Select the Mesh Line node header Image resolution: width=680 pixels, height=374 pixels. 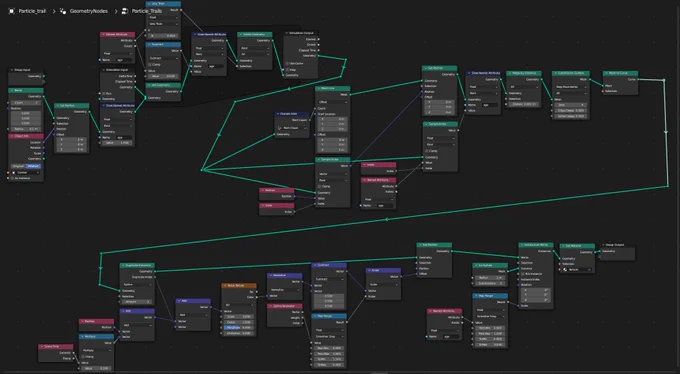333,89
